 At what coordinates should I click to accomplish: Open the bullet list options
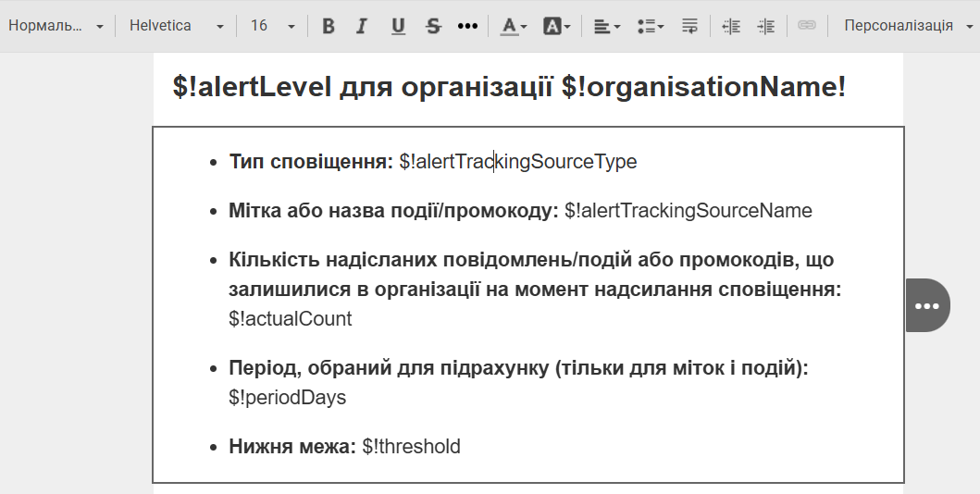(x=650, y=26)
